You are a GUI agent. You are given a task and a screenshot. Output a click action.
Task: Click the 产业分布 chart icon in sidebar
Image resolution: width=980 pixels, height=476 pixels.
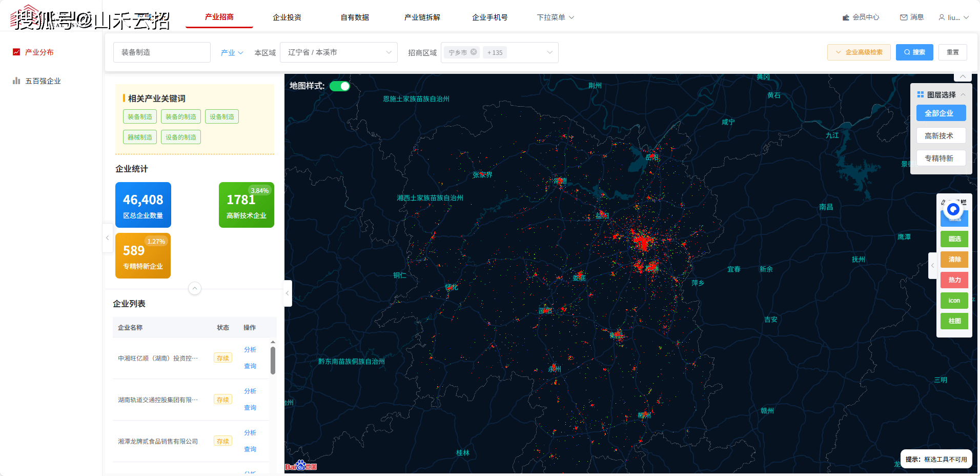point(16,52)
